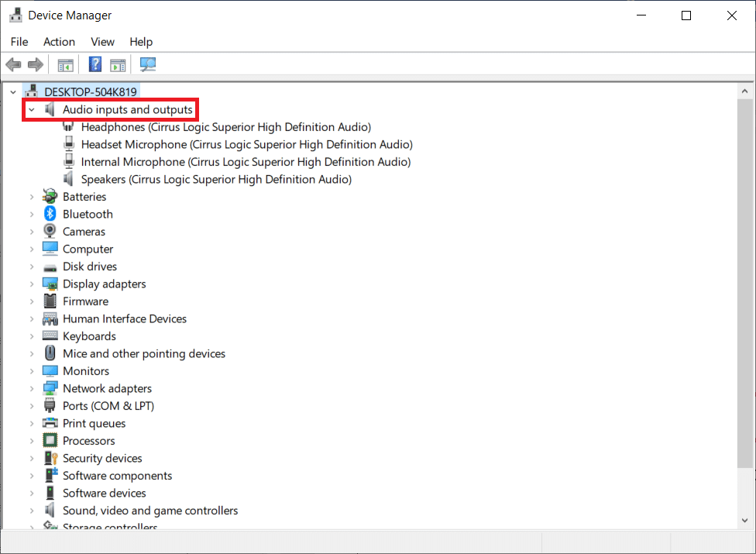Screen dimensions: 756x554
Task: Click the Audio inputs and outputs speaker icon
Action: coord(50,109)
